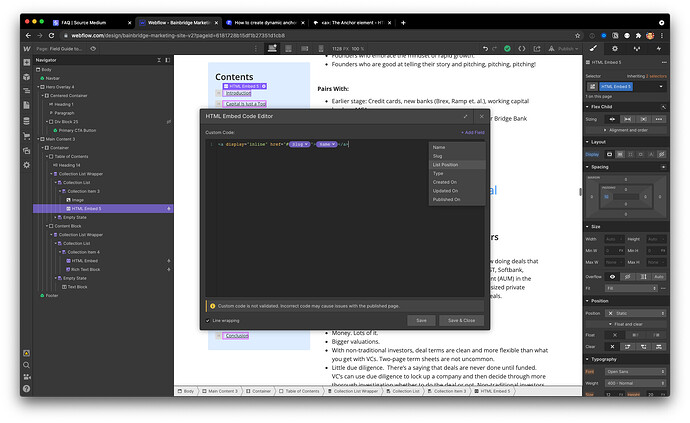
Task: Click the HTML Embed 5 selector tag
Action: [616, 86]
